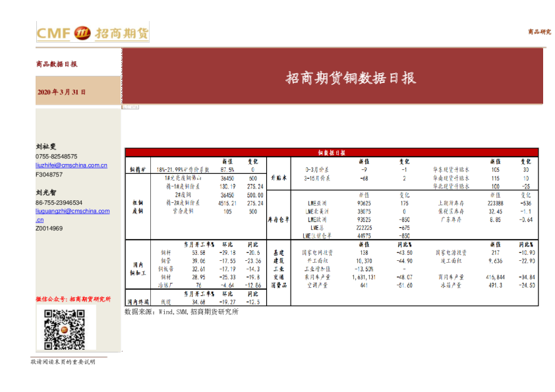Viewport: 555px width, 392px height.
Task: Open the 商品研究 label at top right
Action: 538,30
